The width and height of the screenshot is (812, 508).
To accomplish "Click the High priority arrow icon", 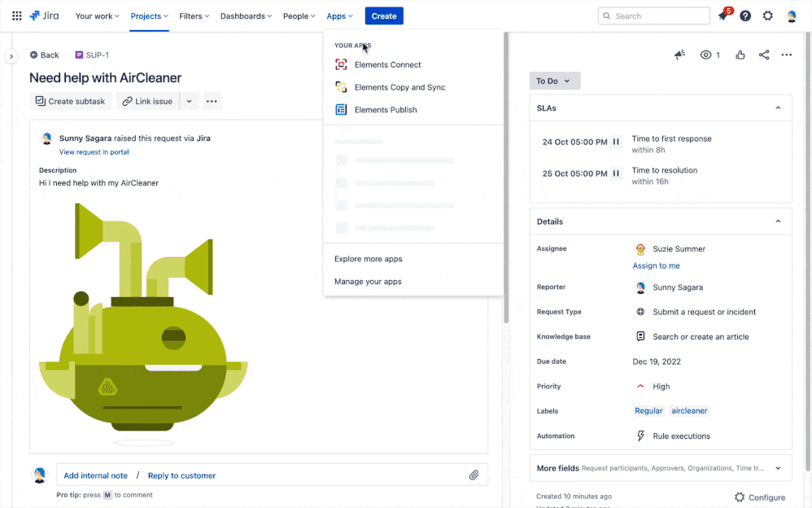I will 640,386.
